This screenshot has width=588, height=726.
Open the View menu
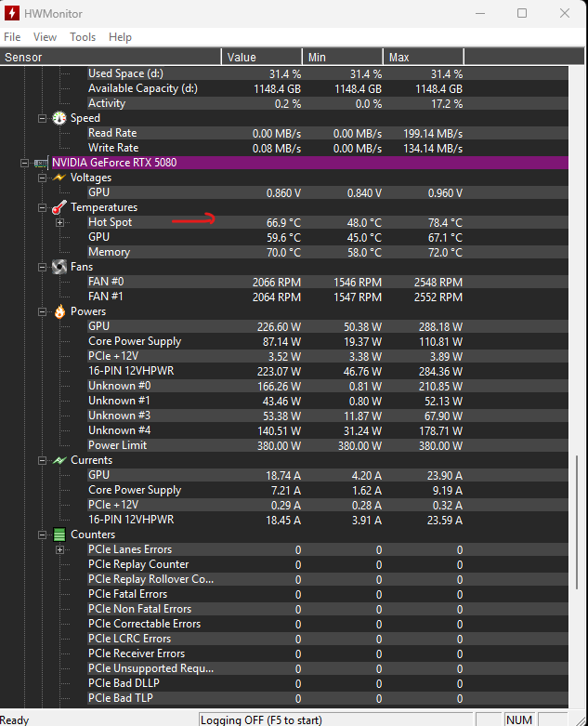(x=45, y=37)
